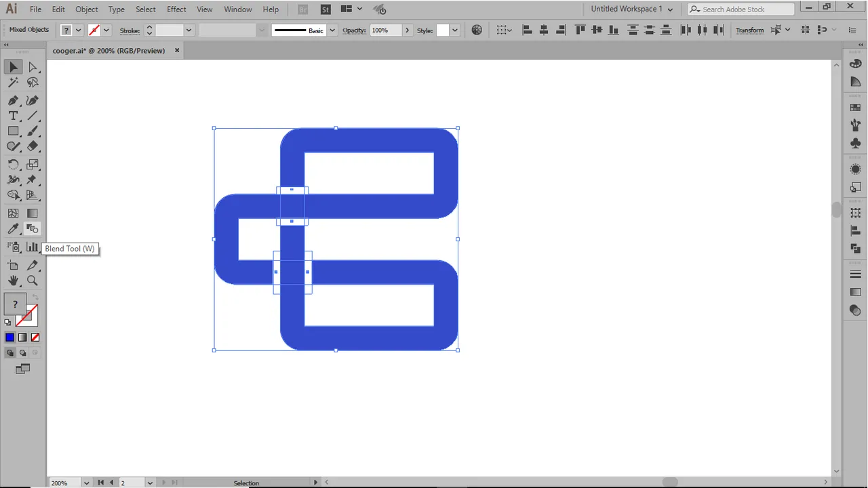Open the Transparency panel icon
This screenshot has height=488, width=868.
pos(855,310)
